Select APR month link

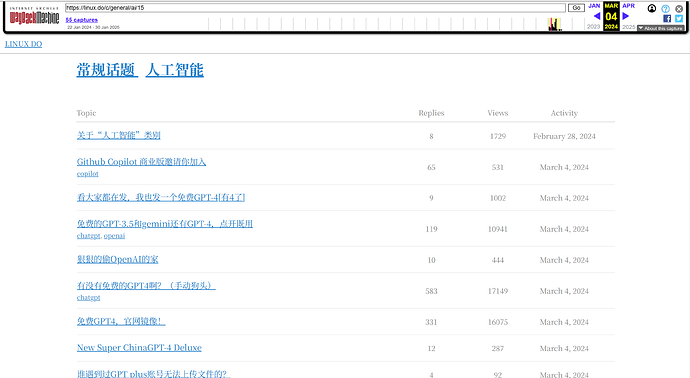pos(628,6)
